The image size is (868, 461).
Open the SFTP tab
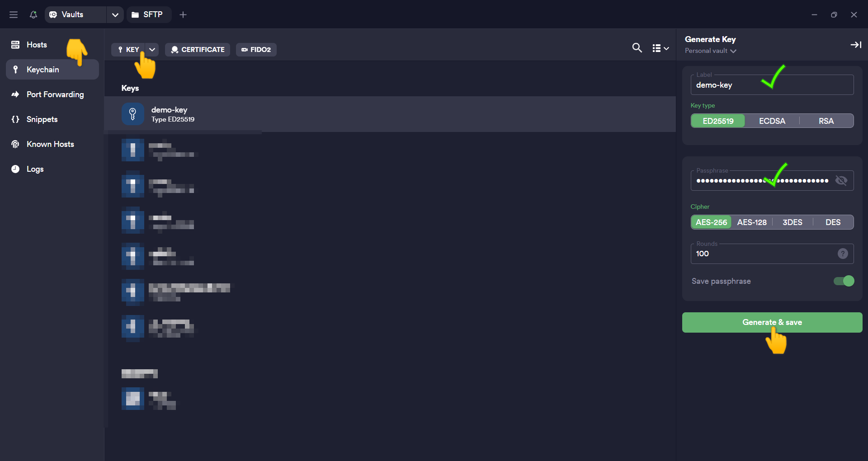click(x=148, y=14)
